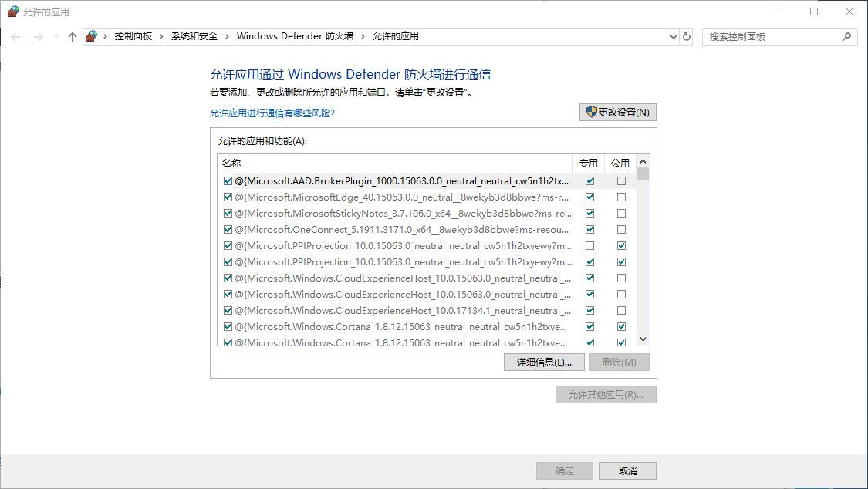Expand the chevron after 控制面板
The width and height of the screenshot is (868, 489).
pyautogui.click(x=162, y=36)
